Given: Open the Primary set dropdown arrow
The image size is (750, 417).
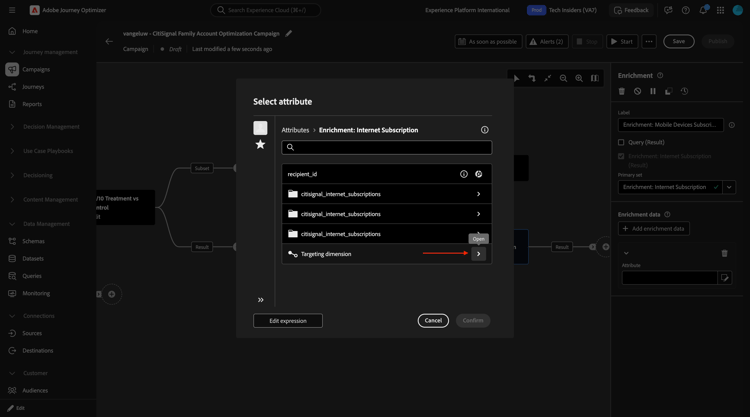Looking at the screenshot, I should point(729,187).
